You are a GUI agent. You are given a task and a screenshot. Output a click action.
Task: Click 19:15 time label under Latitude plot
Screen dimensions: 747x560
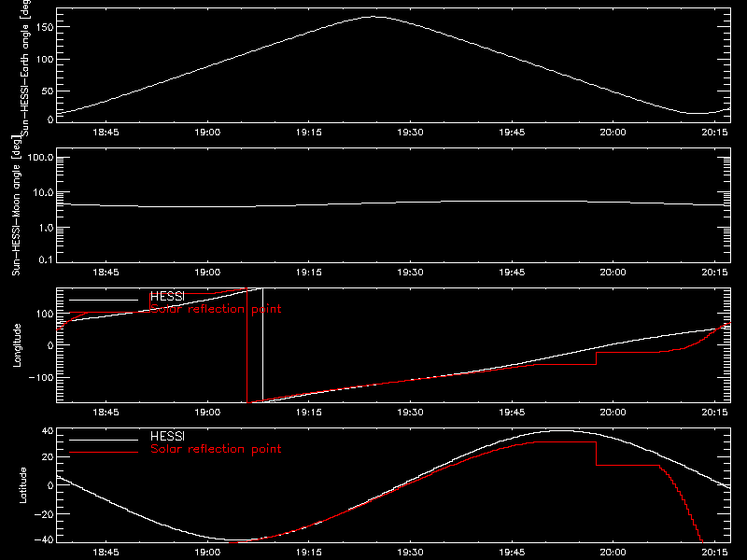pyautogui.click(x=309, y=553)
